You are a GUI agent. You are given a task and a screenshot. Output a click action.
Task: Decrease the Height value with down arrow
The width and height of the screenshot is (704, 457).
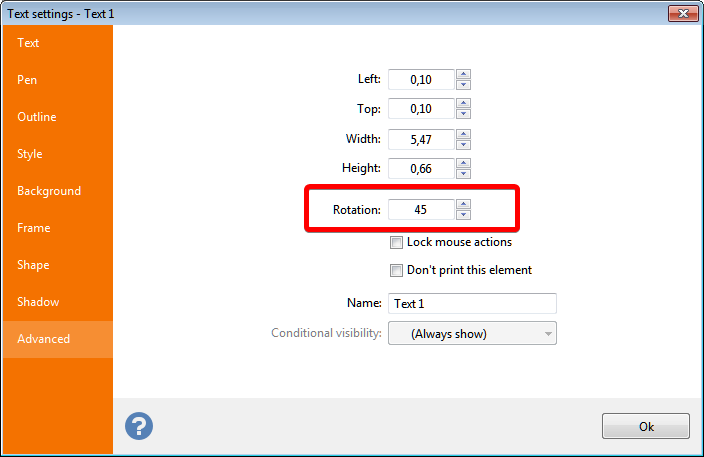point(463,175)
